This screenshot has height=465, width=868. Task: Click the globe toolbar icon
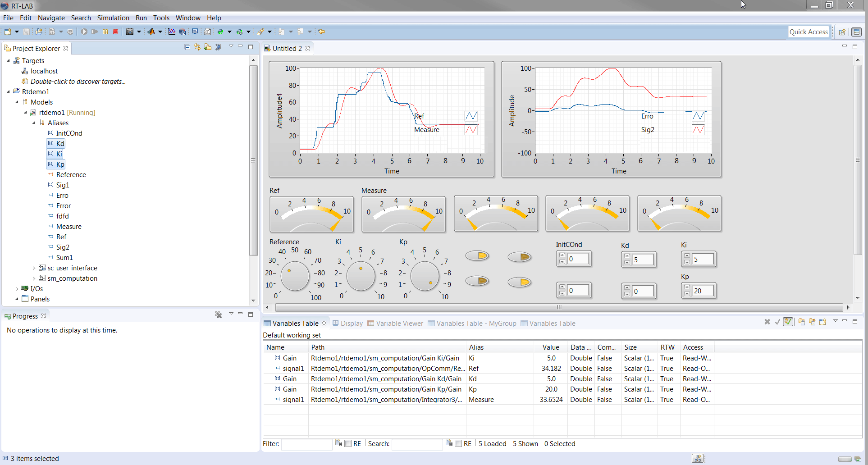click(183, 32)
